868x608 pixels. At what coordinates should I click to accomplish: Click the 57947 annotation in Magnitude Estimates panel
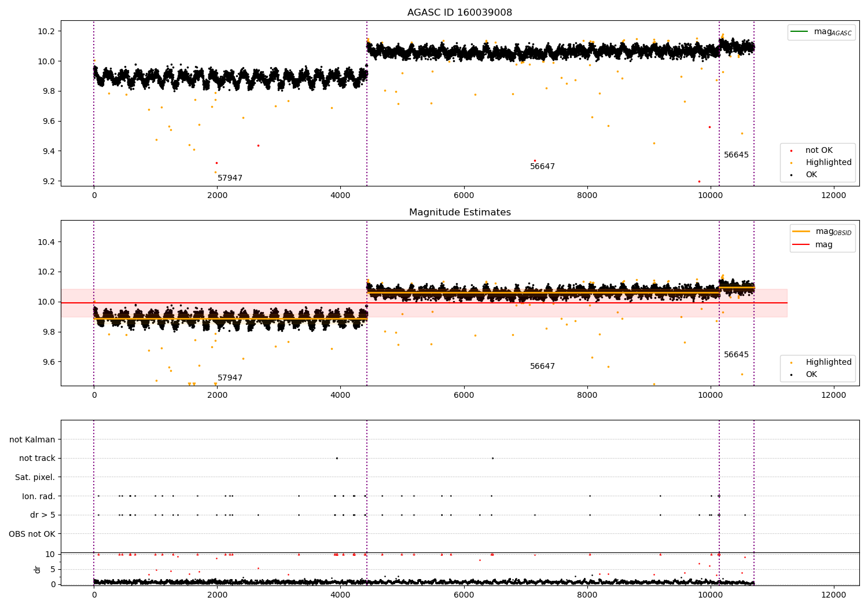pos(230,378)
